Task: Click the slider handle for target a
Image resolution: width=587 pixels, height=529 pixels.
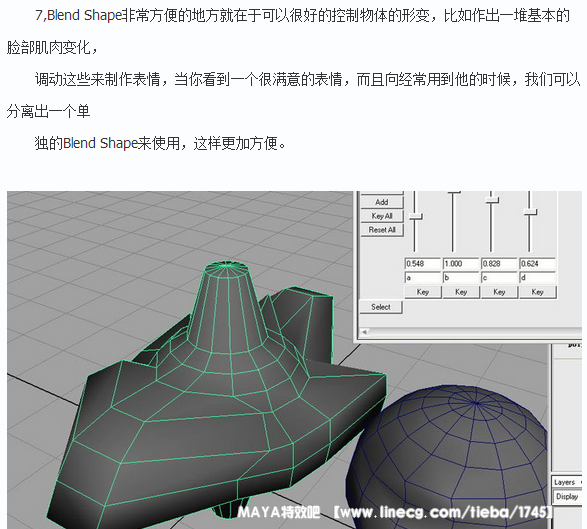Action: coord(415,216)
